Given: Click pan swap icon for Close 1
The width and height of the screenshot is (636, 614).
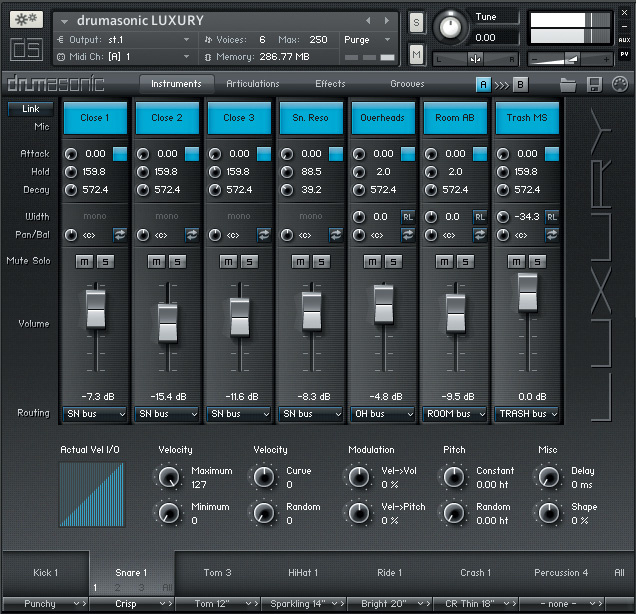Looking at the screenshot, I should click(120, 235).
